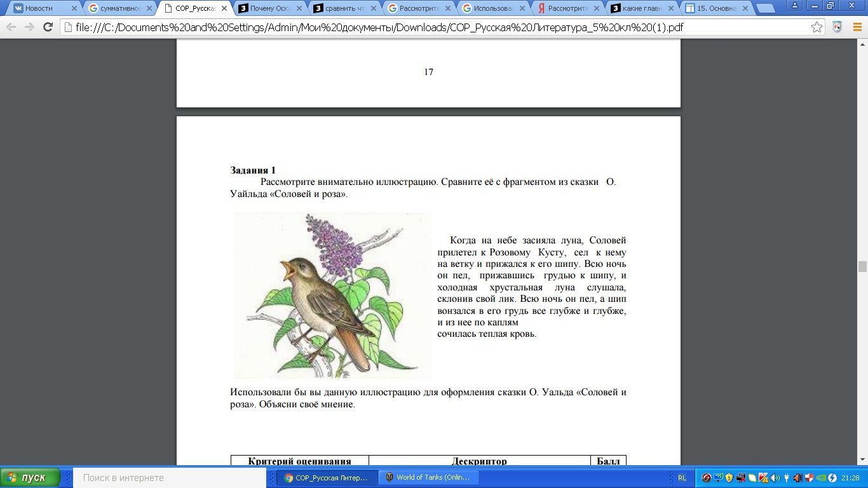Click the Критерий оценивания table header

pos(299,461)
